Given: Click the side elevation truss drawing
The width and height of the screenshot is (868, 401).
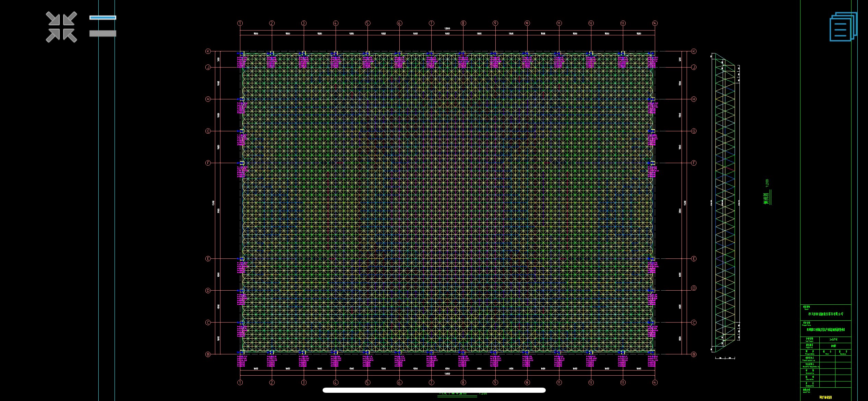Looking at the screenshot, I should [725, 202].
